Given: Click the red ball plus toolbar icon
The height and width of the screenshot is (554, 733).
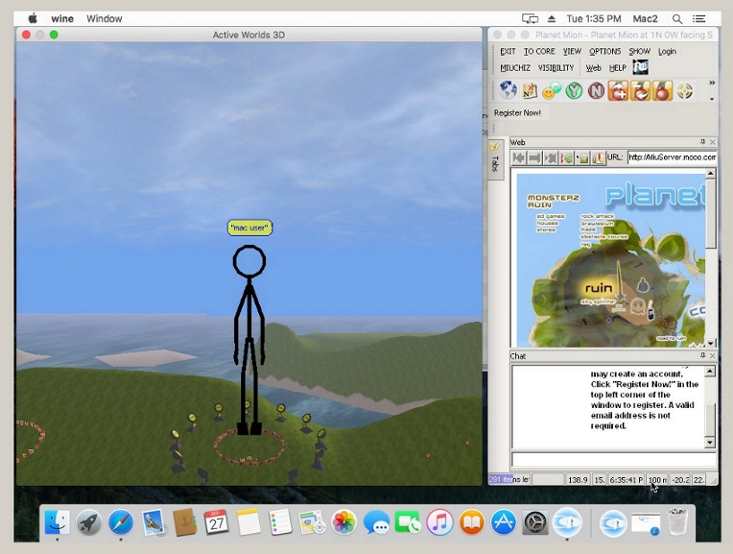Looking at the screenshot, I should click(618, 91).
